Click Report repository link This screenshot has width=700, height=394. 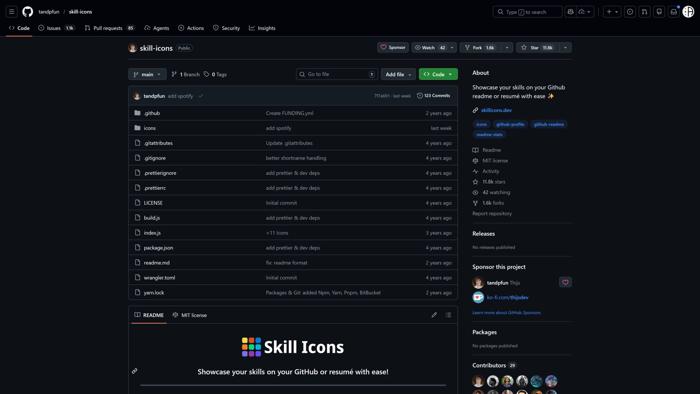[492, 214]
